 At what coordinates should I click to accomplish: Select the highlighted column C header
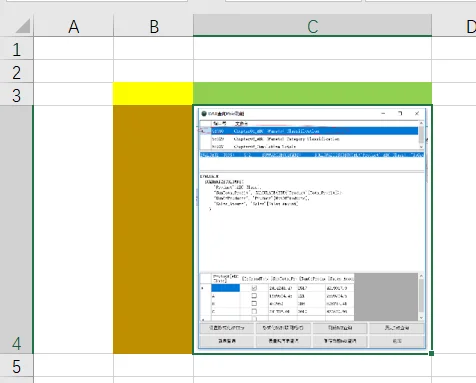312,25
